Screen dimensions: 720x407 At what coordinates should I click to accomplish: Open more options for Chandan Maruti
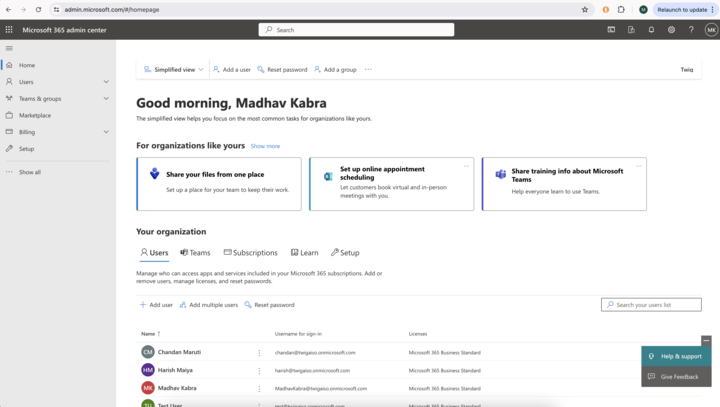pyautogui.click(x=259, y=353)
